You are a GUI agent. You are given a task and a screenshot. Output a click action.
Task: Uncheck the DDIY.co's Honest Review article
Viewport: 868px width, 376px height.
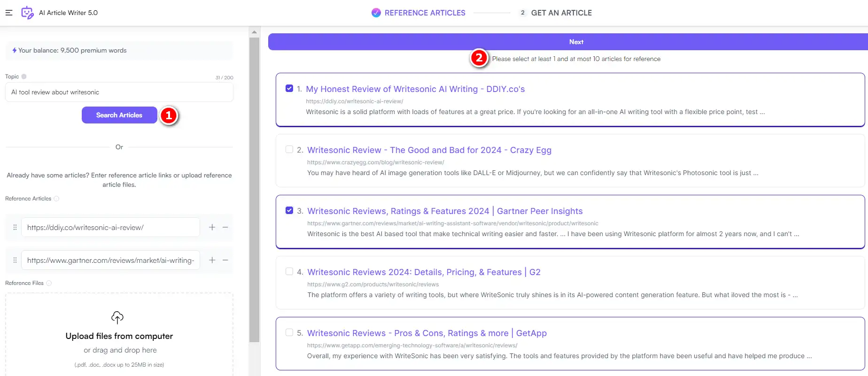(x=289, y=88)
